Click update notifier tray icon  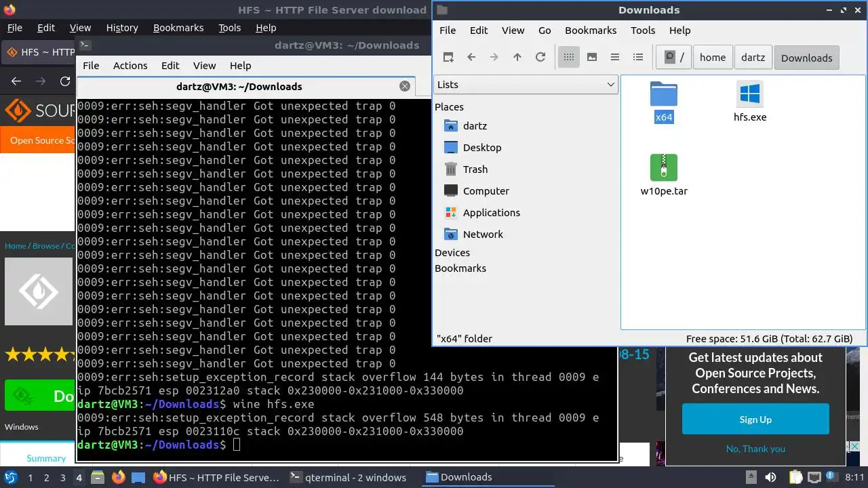(830, 477)
